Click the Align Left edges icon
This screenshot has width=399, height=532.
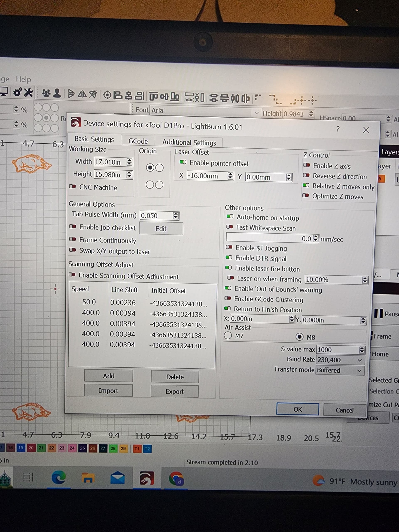point(118,95)
